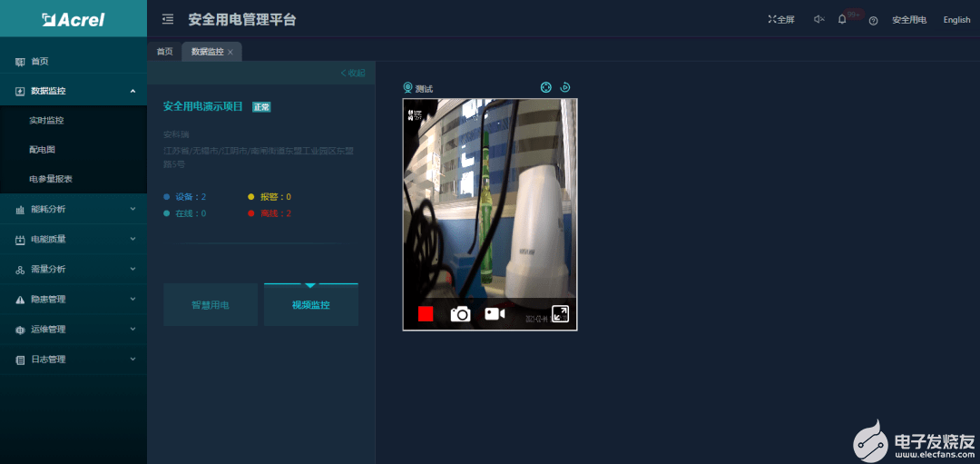The width and height of the screenshot is (980, 464).
Task: Collapse the 数据监控 sidebar menu
Action: coord(132,91)
